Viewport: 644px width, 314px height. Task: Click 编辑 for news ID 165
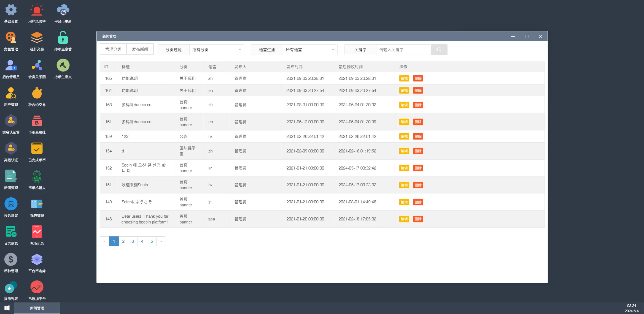(404, 78)
